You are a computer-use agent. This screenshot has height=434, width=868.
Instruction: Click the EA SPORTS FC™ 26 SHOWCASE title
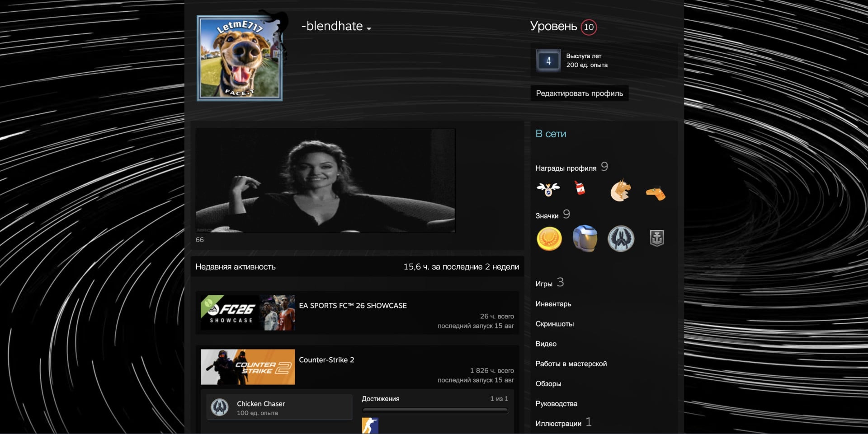353,306
